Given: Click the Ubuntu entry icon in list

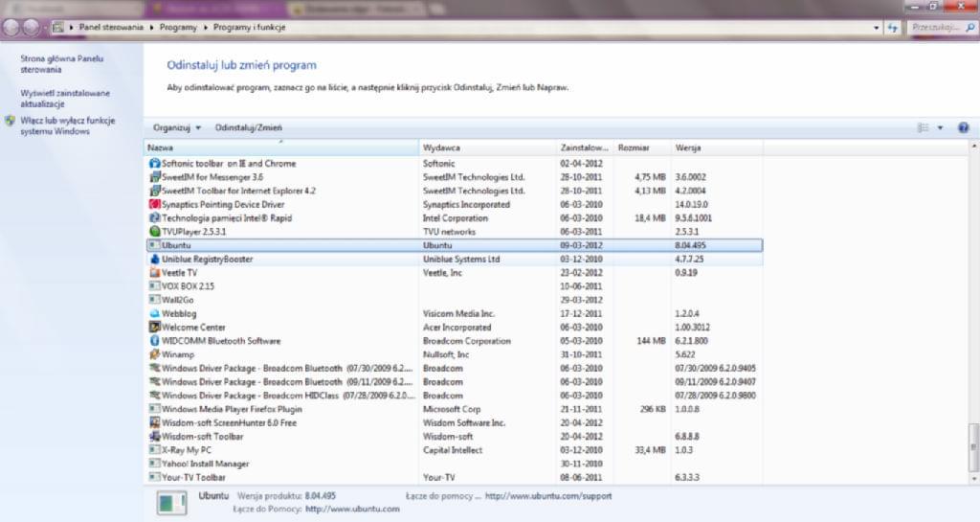Looking at the screenshot, I should (x=154, y=245).
